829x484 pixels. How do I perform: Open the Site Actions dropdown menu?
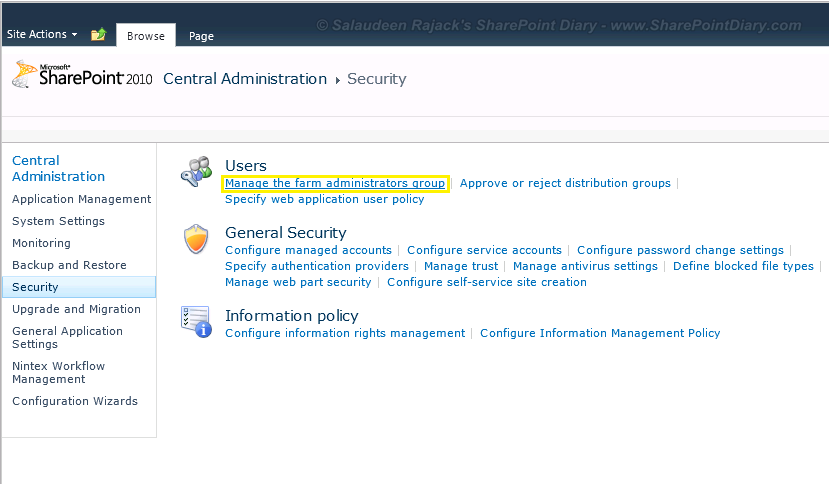tap(42, 34)
